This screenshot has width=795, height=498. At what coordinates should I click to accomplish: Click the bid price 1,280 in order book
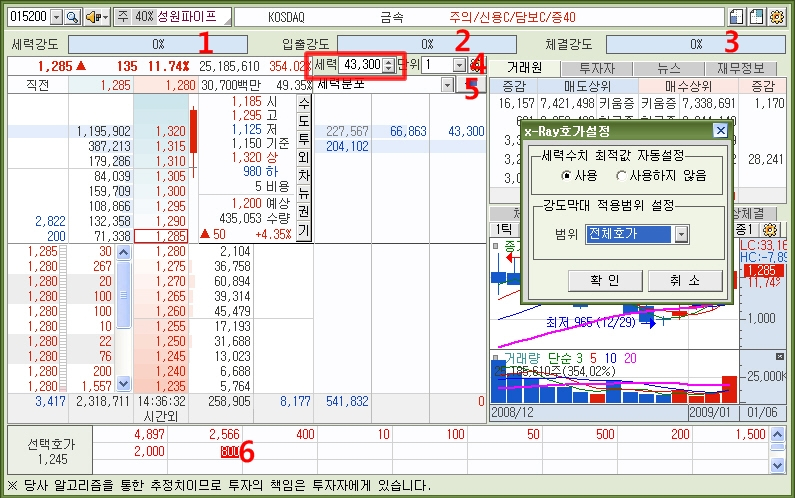coord(170,252)
